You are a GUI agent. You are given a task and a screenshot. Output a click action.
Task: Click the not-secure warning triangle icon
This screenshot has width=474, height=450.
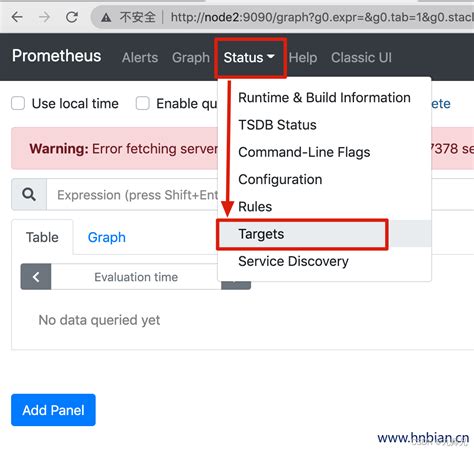click(x=106, y=17)
